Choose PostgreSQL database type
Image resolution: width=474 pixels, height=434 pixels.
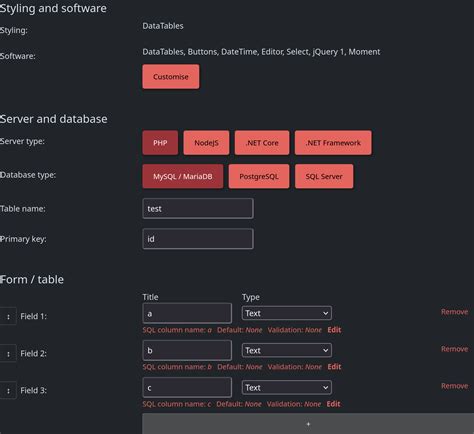click(x=259, y=176)
